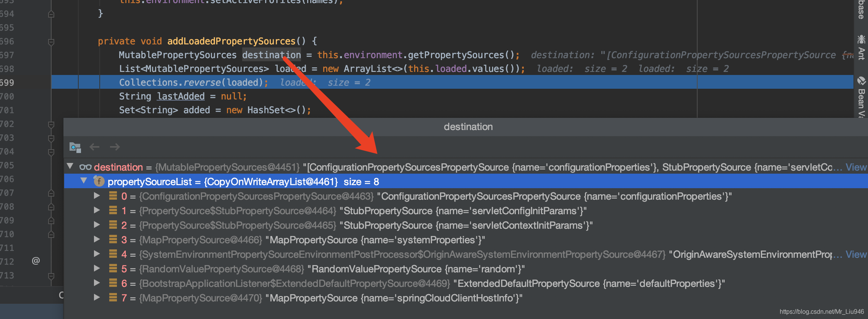Expand element 3 systemProperties

click(x=97, y=239)
